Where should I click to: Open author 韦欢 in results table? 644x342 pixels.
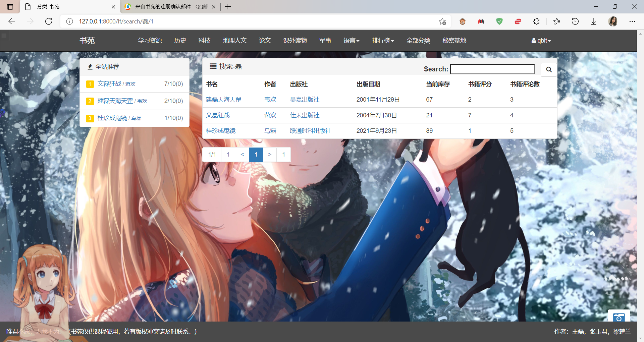pos(270,100)
